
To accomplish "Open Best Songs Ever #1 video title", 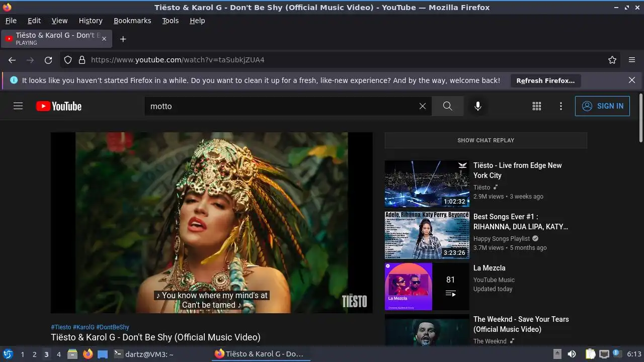I will click(521, 222).
